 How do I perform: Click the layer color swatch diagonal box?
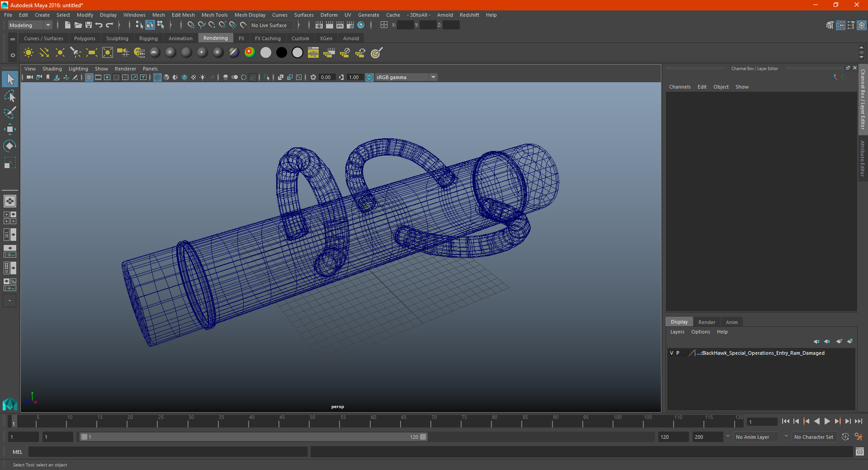(x=692, y=353)
